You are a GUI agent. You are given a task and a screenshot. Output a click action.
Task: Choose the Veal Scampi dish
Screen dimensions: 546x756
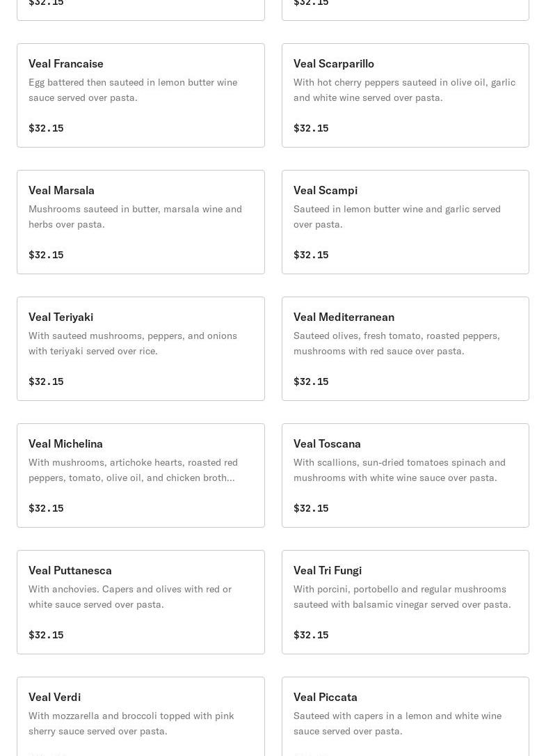(405, 222)
